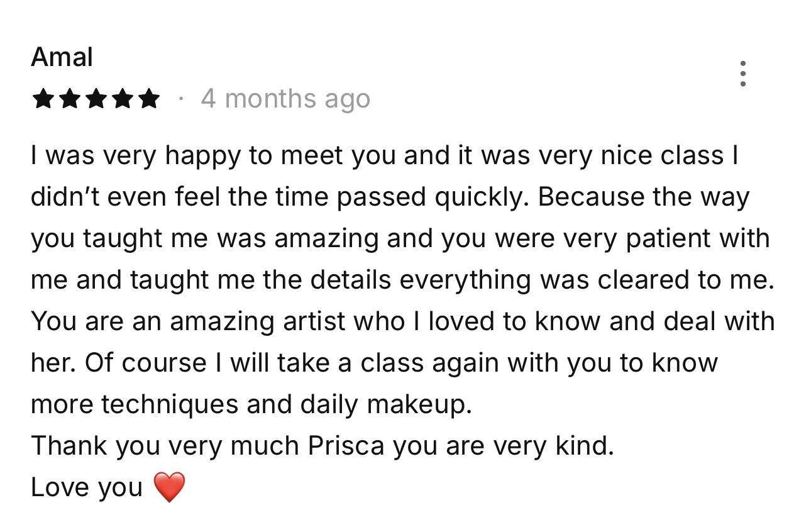Select the third rating star
The height and width of the screenshot is (532, 811).
click(x=96, y=99)
